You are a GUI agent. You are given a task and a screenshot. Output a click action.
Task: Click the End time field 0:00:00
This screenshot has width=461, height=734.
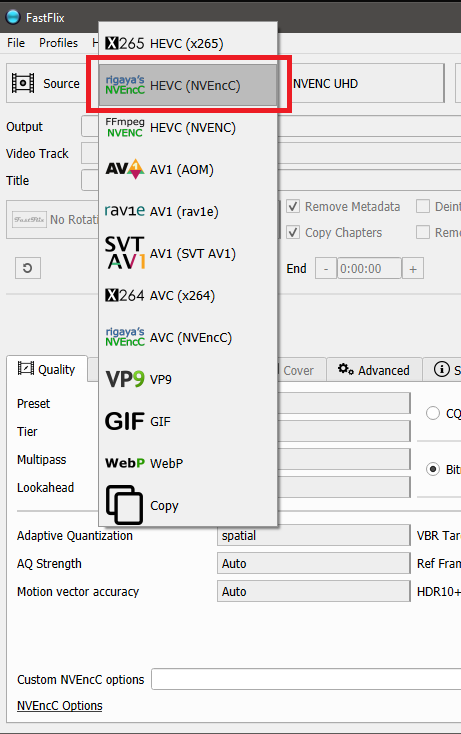coord(369,269)
